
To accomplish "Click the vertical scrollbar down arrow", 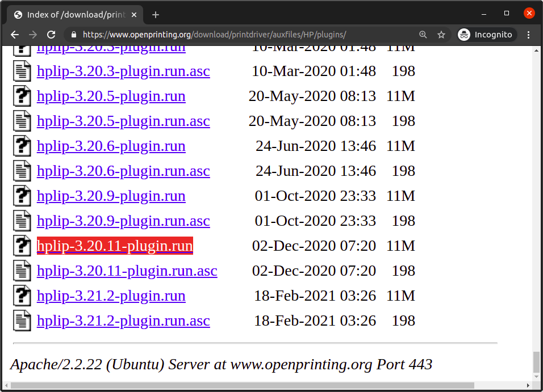I will pos(536,377).
